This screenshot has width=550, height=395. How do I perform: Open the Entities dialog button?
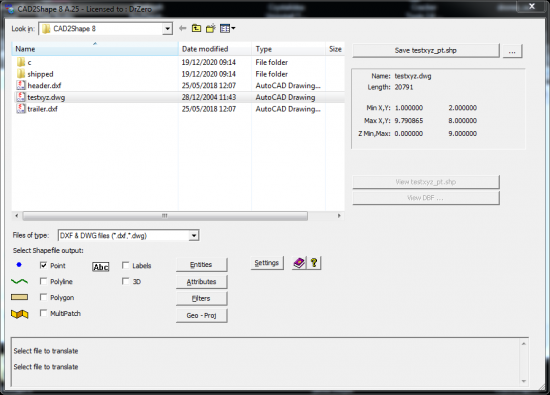click(201, 265)
